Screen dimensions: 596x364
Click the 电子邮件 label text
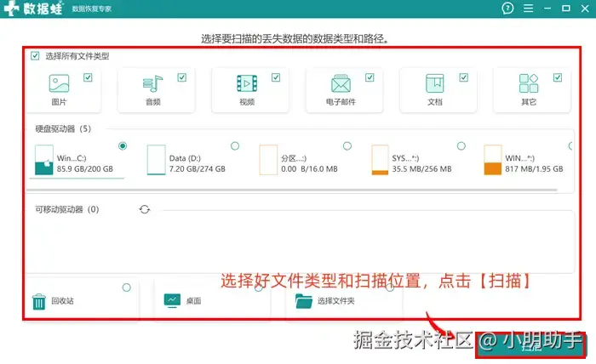[x=341, y=102]
